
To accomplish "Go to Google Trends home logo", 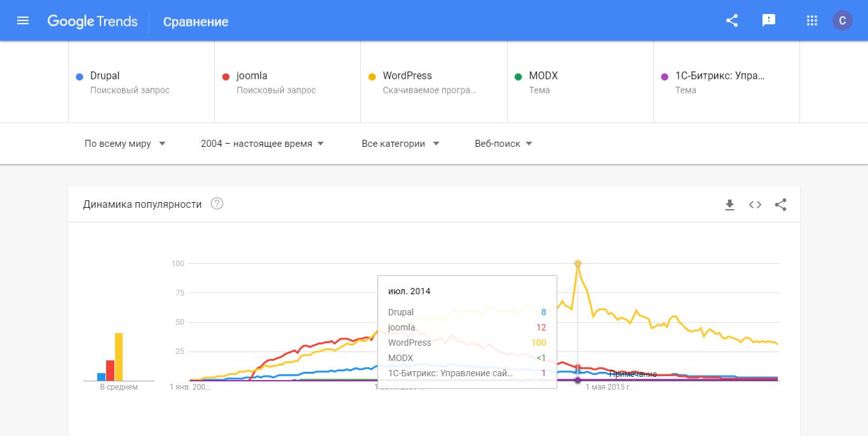I will point(92,21).
